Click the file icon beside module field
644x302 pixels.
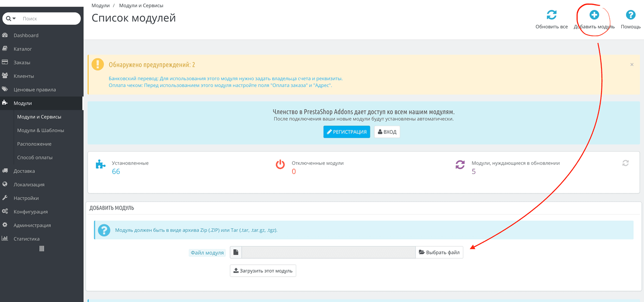click(236, 252)
